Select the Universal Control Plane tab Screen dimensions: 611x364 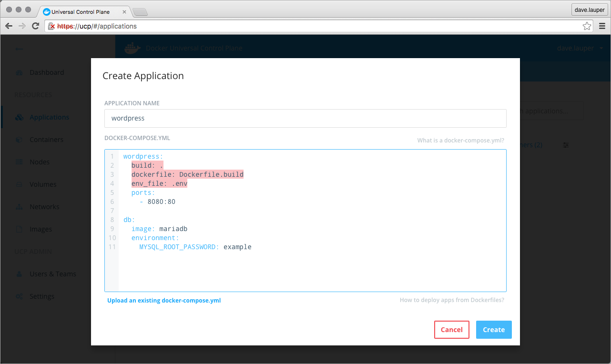(x=81, y=12)
